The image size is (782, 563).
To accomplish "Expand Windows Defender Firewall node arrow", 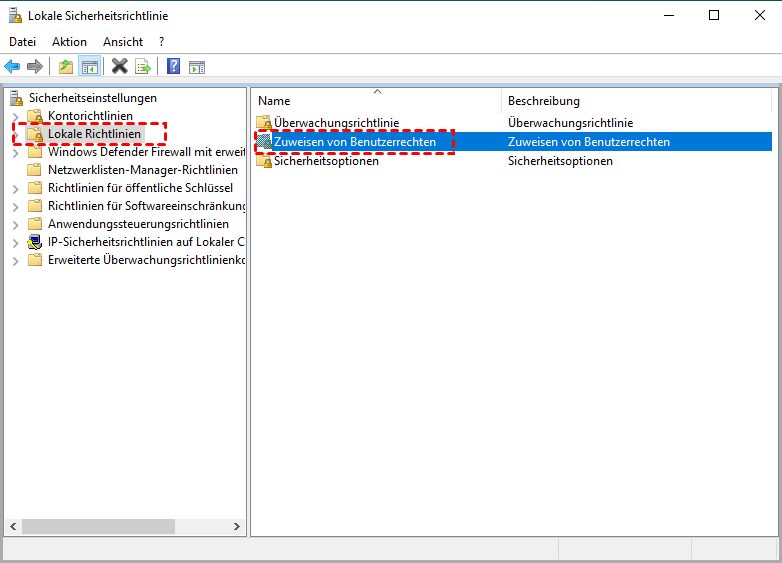I will 16,152.
